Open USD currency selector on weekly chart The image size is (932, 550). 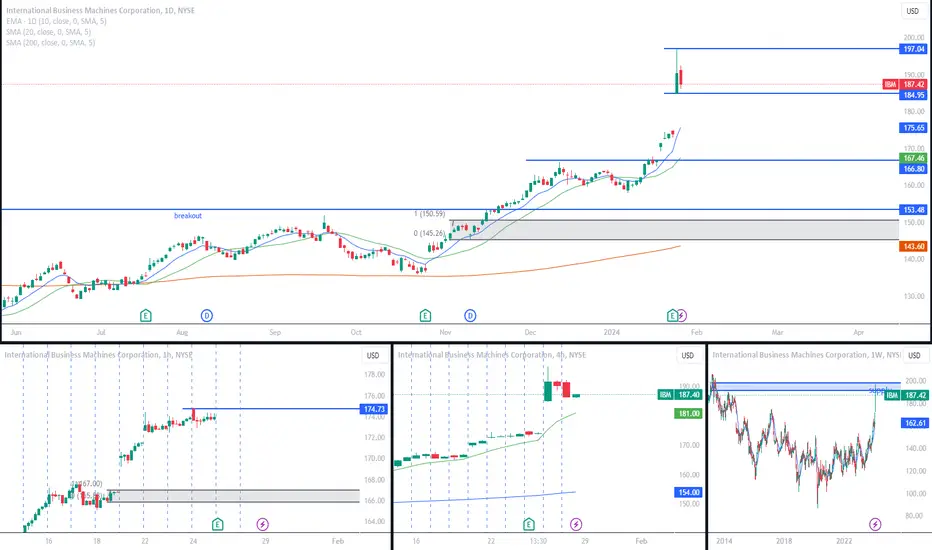click(914, 356)
